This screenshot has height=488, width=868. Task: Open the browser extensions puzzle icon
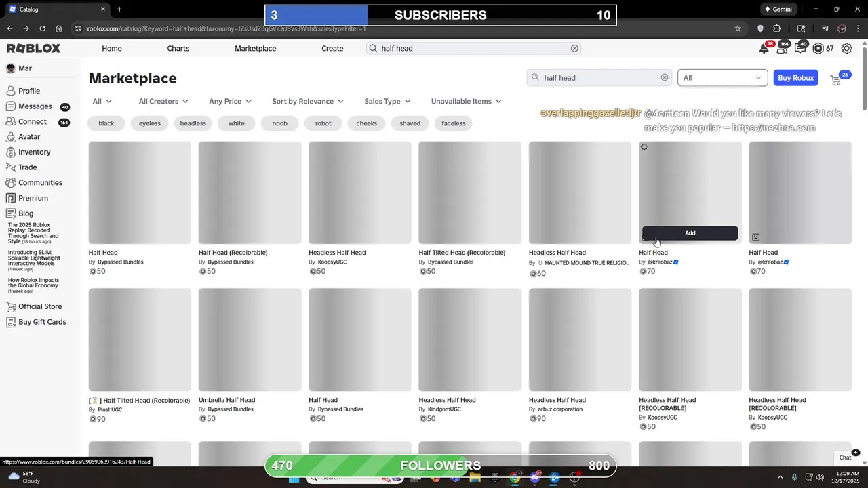777,28
